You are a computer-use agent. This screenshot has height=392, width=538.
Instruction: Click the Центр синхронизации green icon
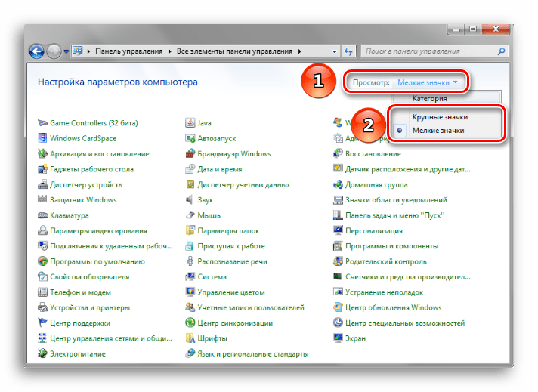click(x=190, y=323)
